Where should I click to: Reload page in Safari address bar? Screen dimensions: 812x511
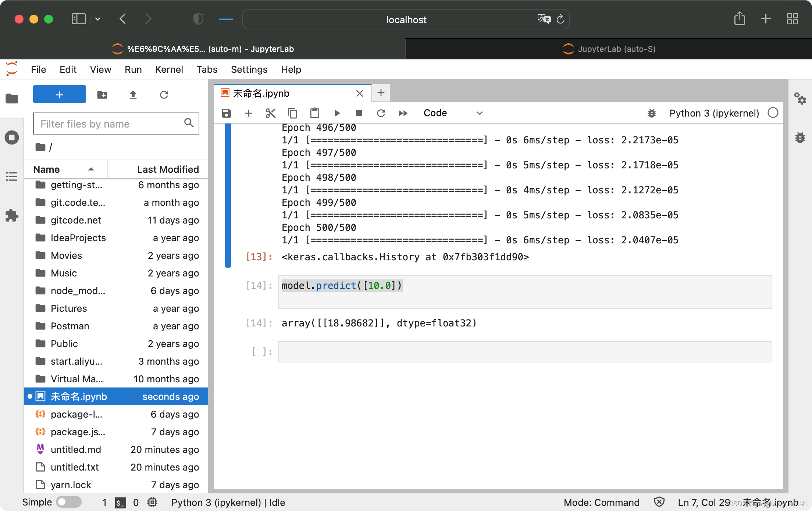tap(560, 19)
